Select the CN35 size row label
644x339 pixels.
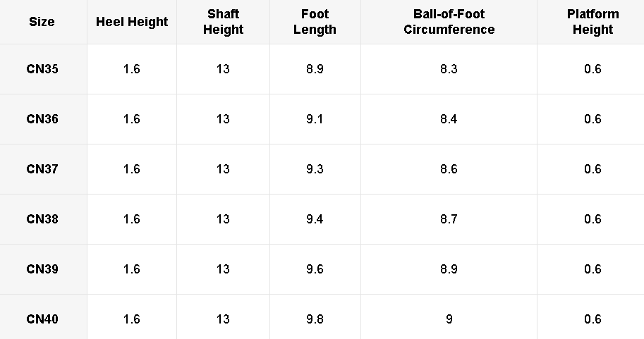pos(42,69)
